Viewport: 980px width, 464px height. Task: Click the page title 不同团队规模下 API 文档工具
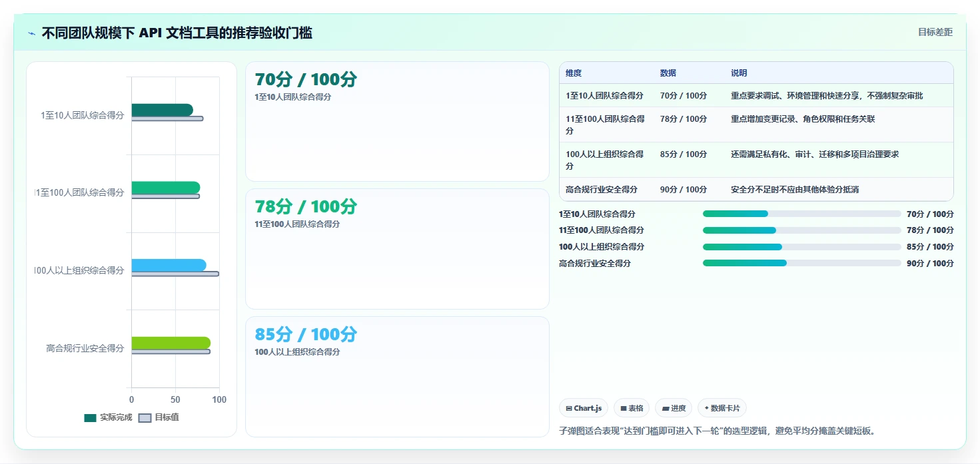tap(177, 33)
